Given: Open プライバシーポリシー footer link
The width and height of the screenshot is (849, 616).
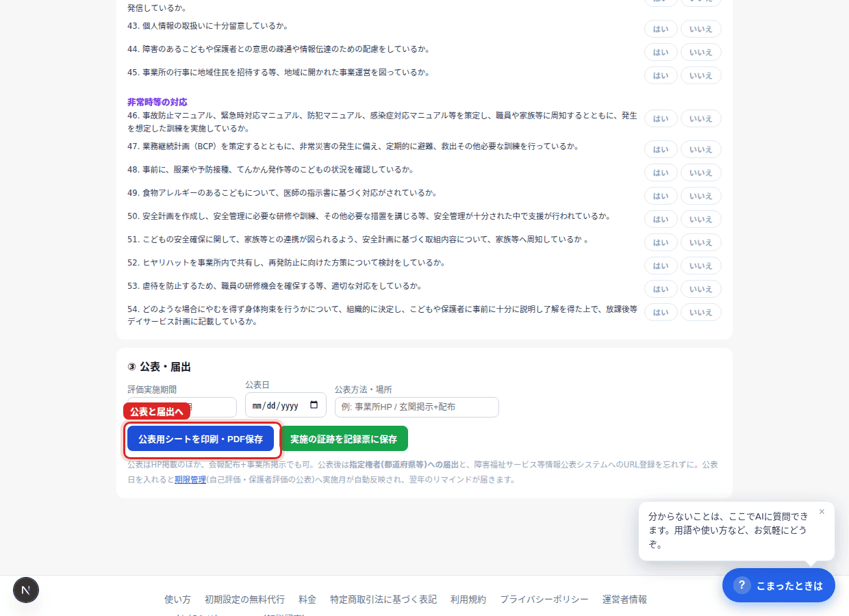Looking at the screenshot, I should tap(544, 600).
